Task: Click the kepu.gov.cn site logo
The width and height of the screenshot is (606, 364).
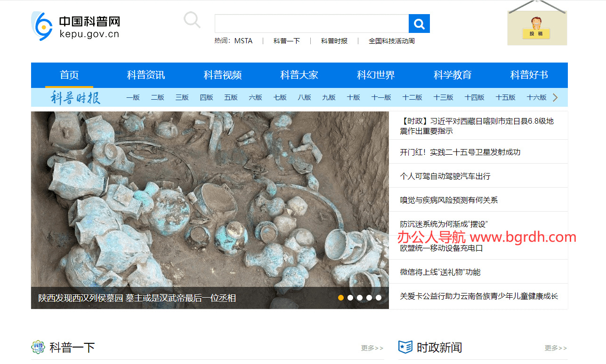Action: coord(75,27)
